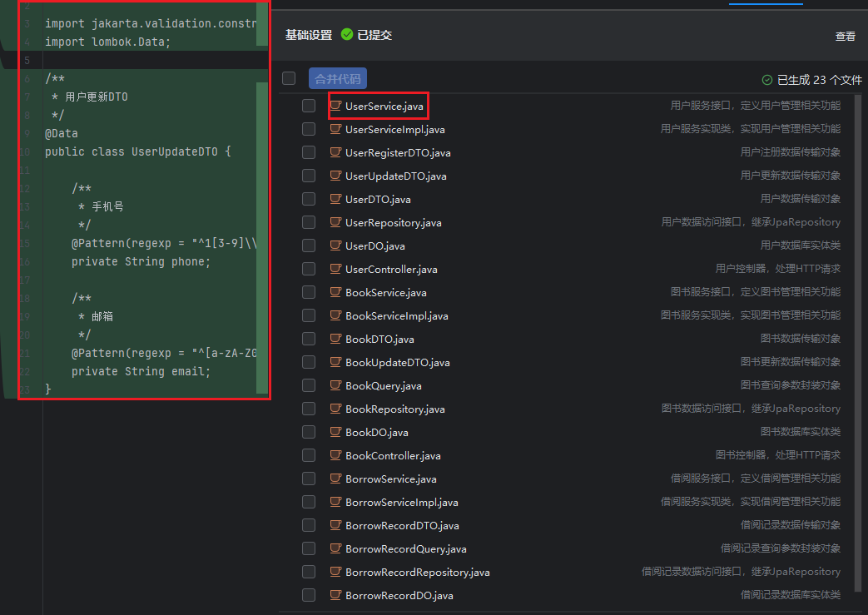Click the 基础设置 section header
This screenshot has width=868, height=615.
click(309, 35)
